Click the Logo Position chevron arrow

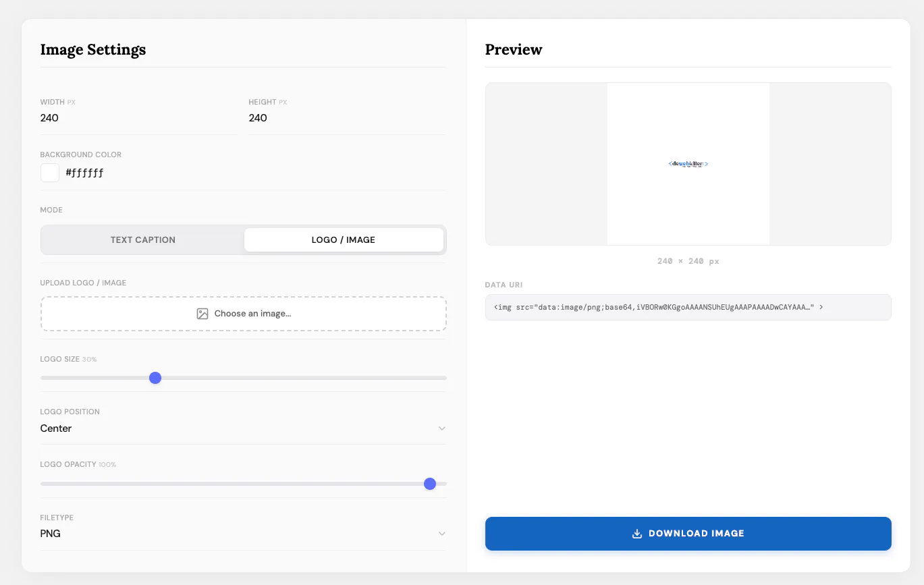click(x=442, y=428)
